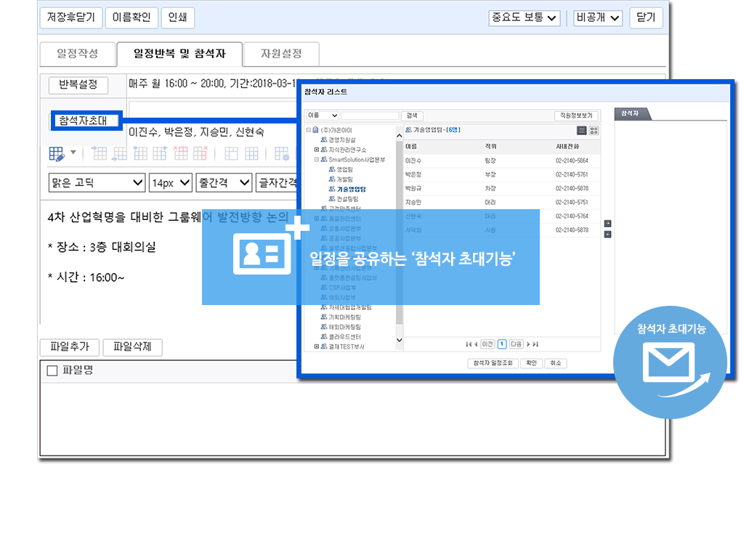This screenshot has height=560, width=744.
Task: Click the table properties gear icon
Action: pos(281,153)
